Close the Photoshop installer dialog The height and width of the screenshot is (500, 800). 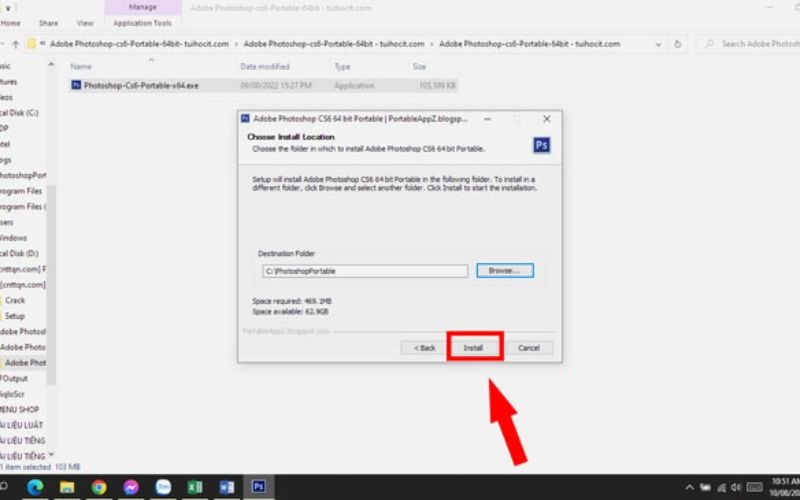click(546, 119)
